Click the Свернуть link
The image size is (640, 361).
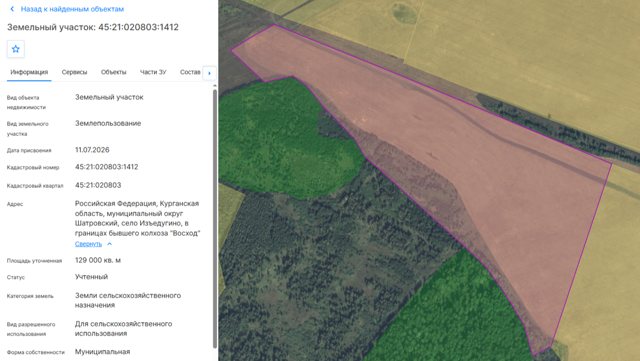coord(88,244)
